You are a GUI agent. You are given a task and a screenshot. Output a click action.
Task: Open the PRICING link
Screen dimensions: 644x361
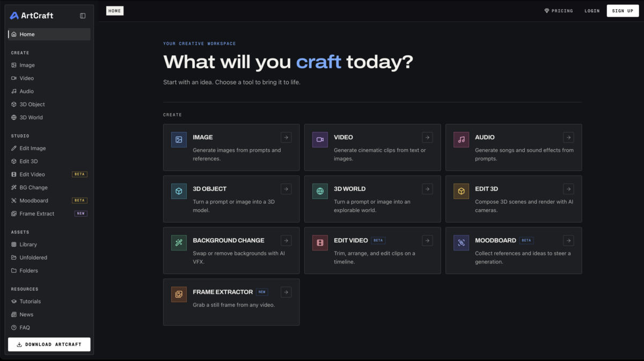click(559, 11)
